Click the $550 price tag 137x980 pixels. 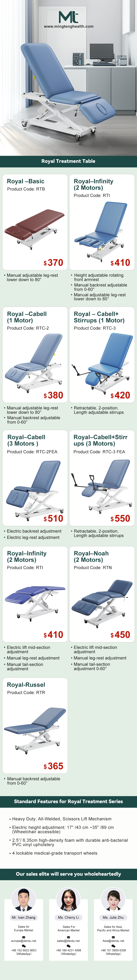120,518
